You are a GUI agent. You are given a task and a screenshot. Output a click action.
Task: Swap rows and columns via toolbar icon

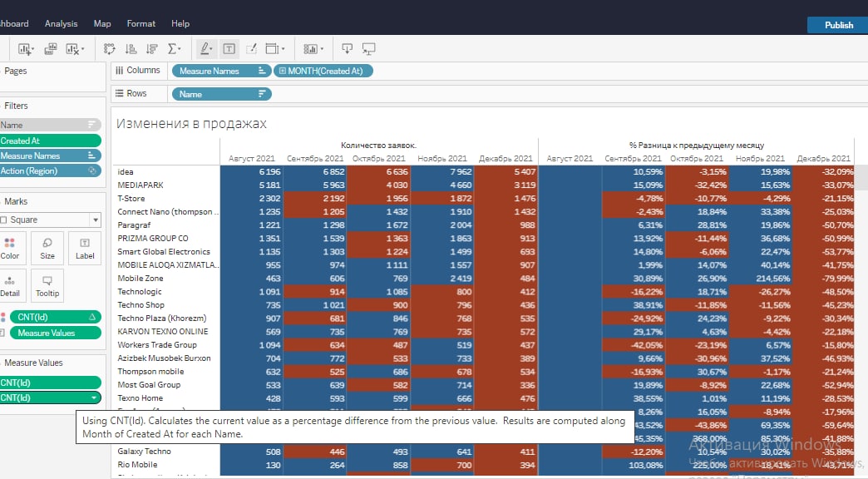(109, 49)
